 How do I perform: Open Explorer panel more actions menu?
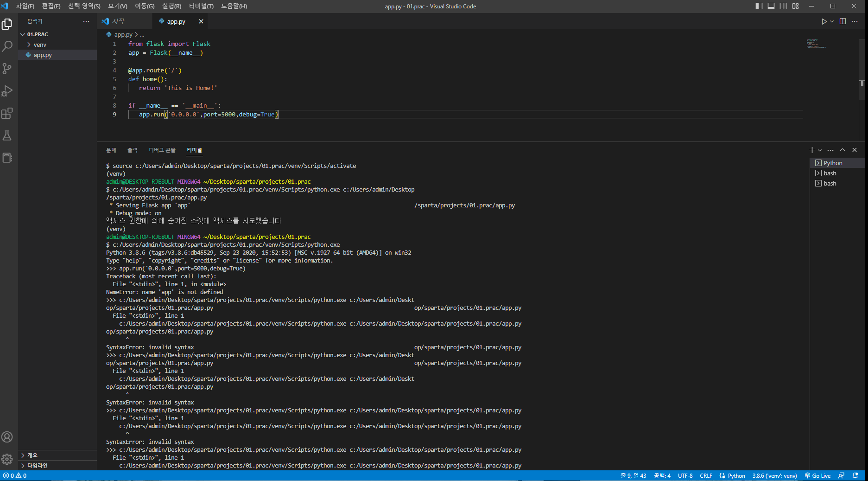pos(86,21)
